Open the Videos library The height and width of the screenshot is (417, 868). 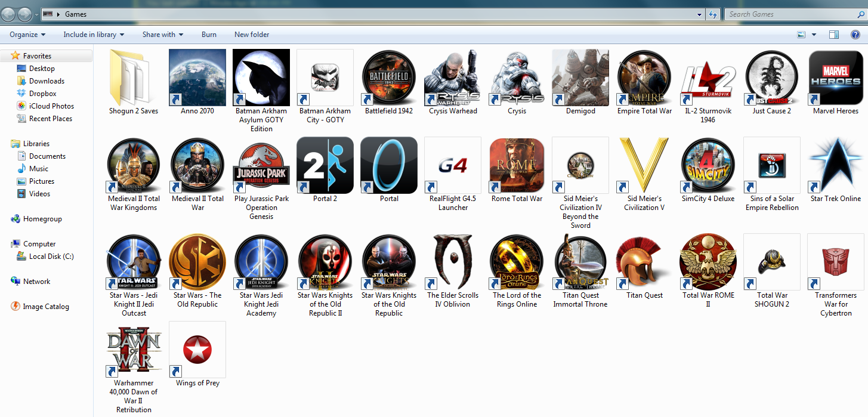point(39,194)
